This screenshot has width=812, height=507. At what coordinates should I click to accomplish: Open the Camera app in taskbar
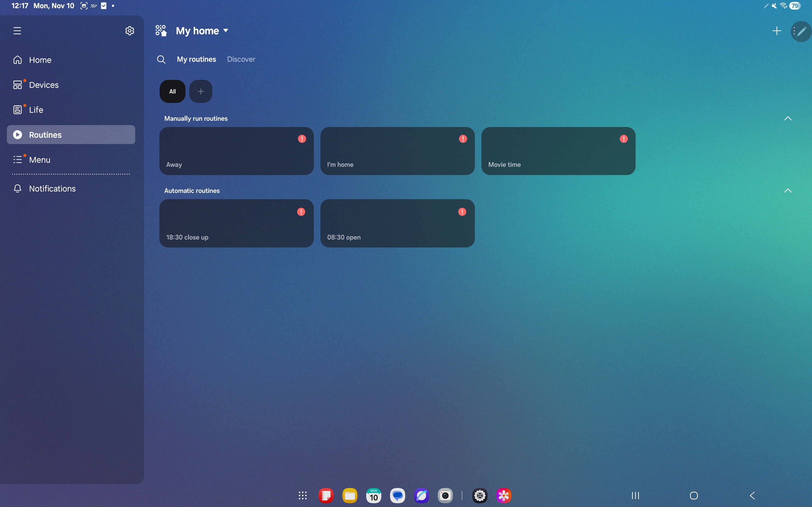point(445,495)
